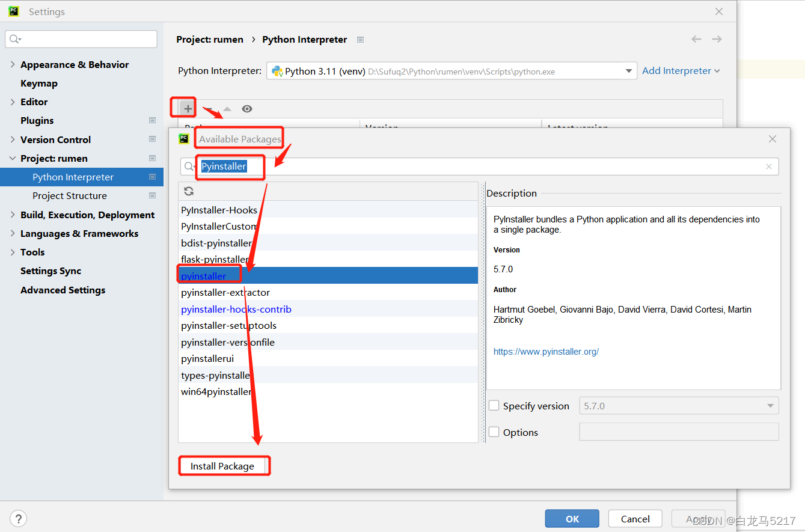The width and height of the screenshot is (805, 532).
Task: Select PyInstallerCustom in the package list
Action: pos(328,227)
